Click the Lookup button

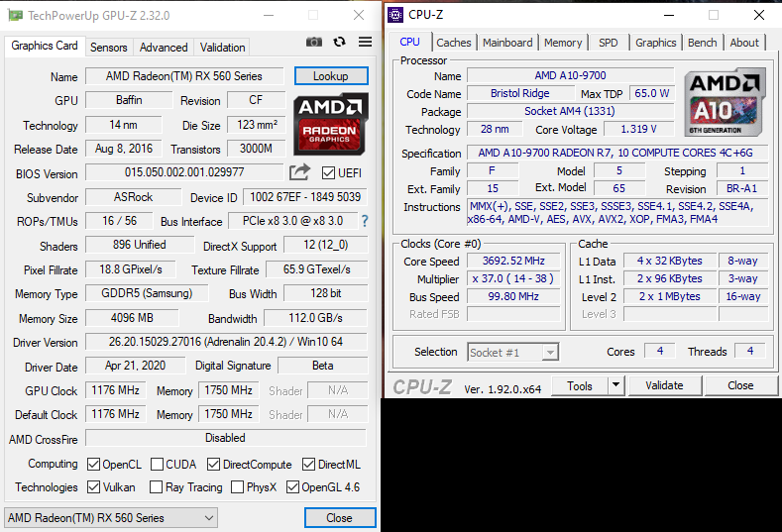[331, 75]
